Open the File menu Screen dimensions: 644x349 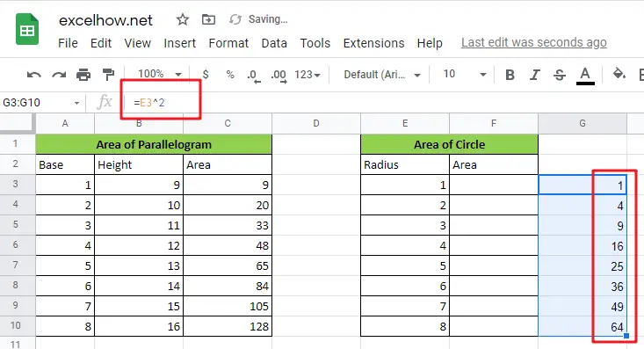pos(68,43)
